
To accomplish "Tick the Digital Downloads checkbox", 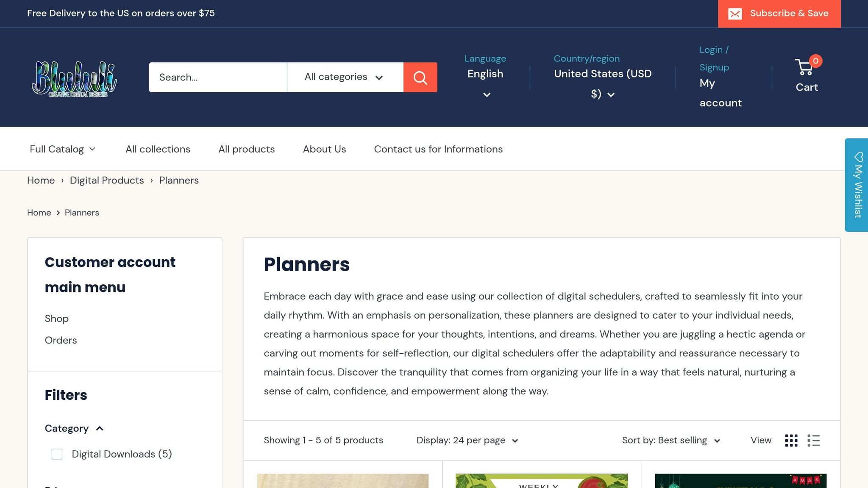I will pyautogui.click(x=57, y=454).
